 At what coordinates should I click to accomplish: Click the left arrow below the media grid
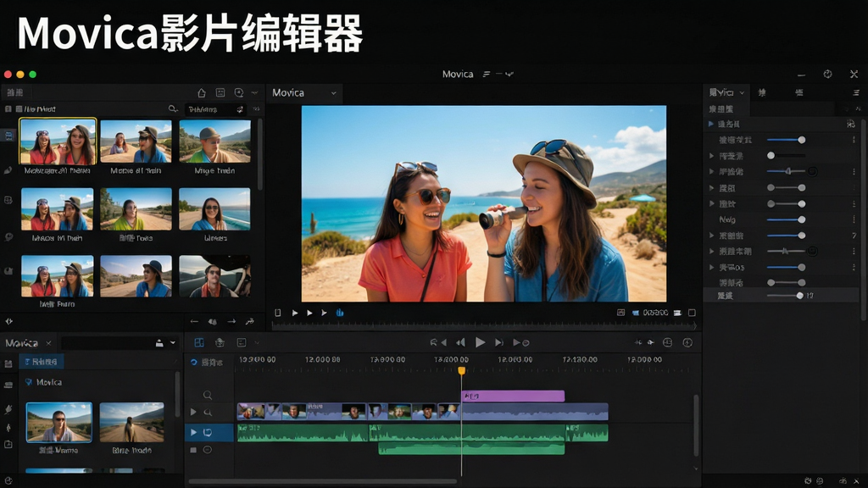coord(194,321)
